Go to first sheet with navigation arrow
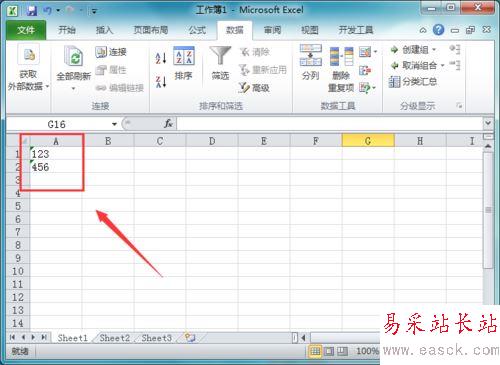This screenshot has height=365, width=500. tap(13, 338)
